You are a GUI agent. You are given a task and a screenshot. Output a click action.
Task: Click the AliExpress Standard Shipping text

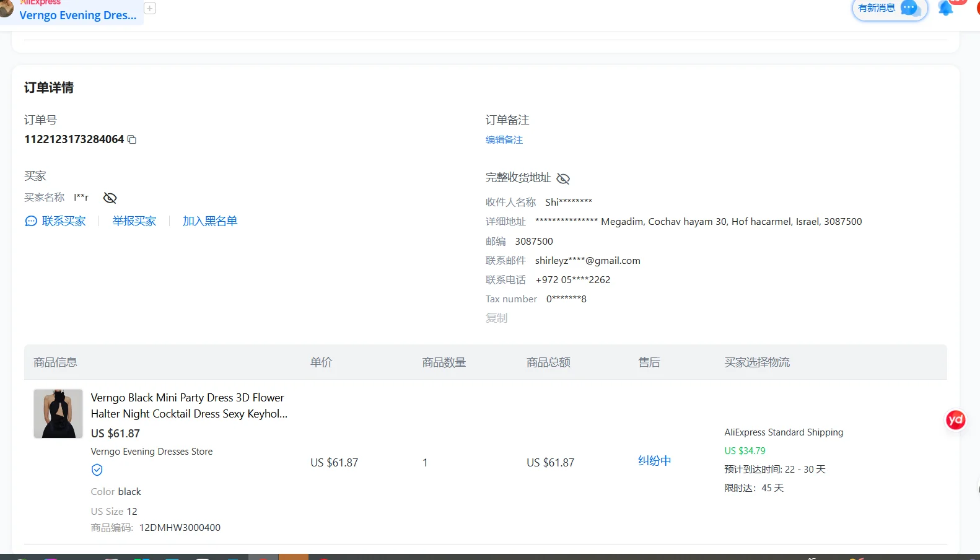[784, 432]
